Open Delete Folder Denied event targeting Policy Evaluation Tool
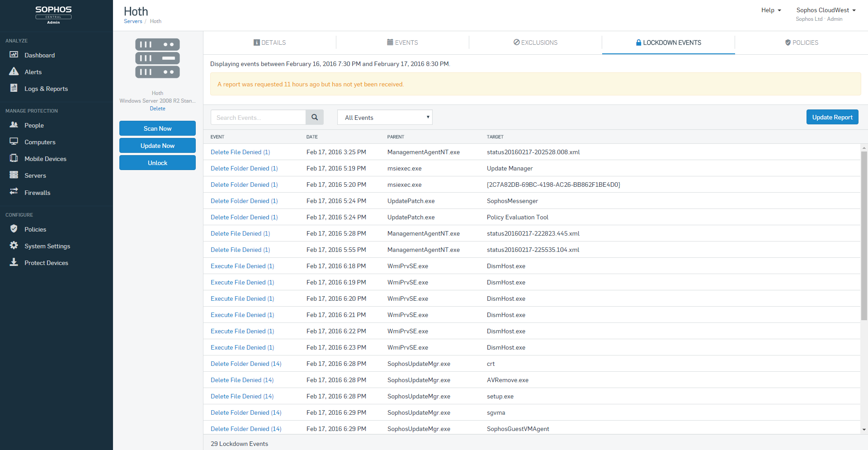868x450 pixels. click(x=244, y=217)
